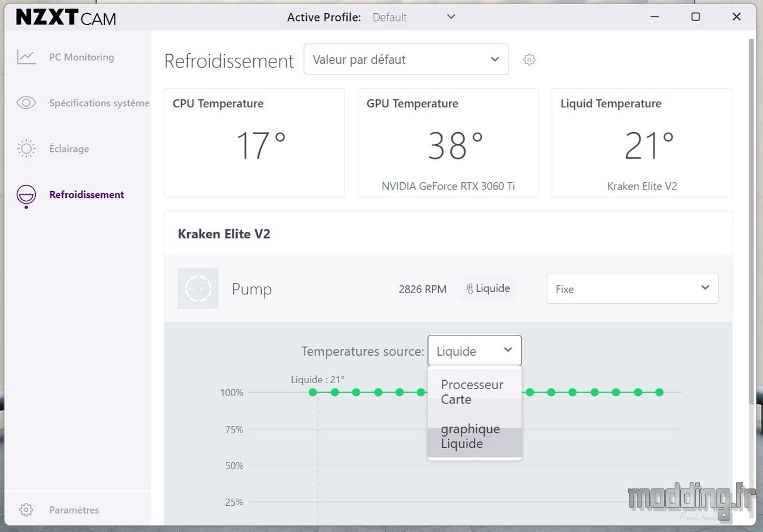Click the first green curve point at 100%

(x=313, y=392)
